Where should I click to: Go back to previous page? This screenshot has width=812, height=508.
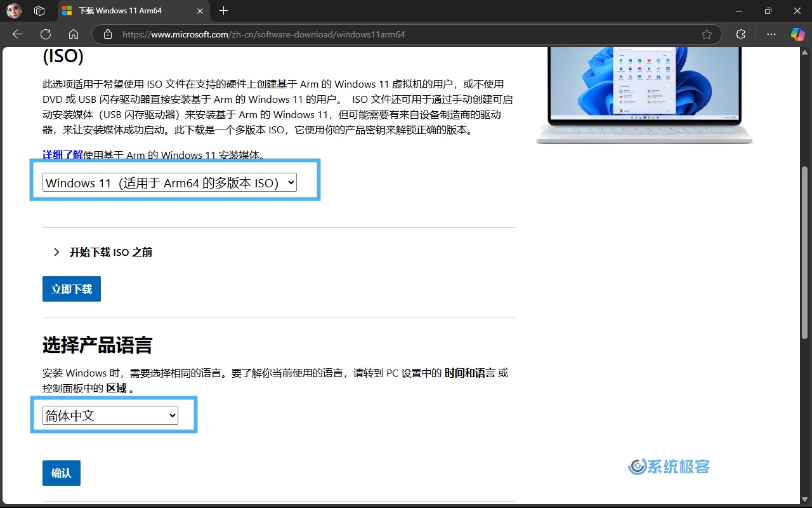[x=18, y=34]
